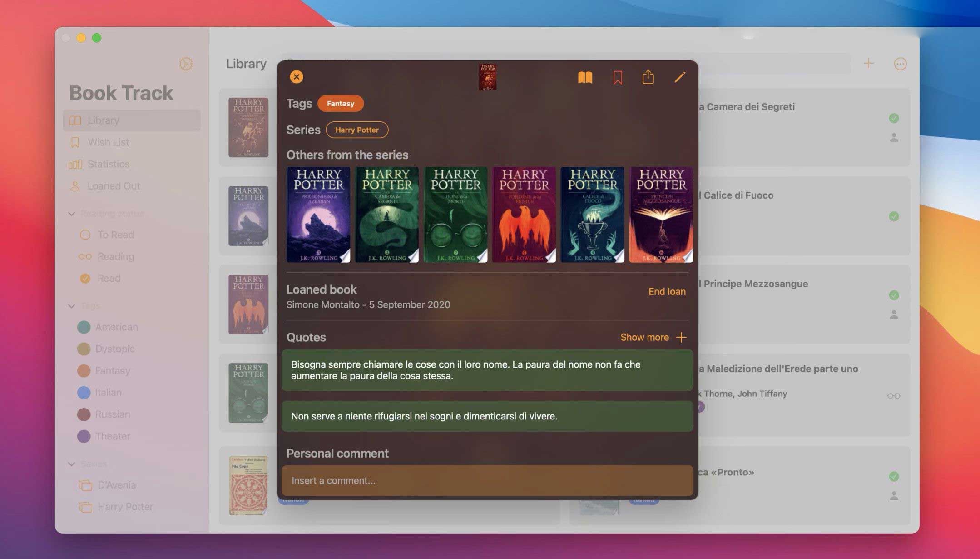This screenshot has height=559, width=980.
Task: Add a new book with plus icon
Action: pos(868,64)
